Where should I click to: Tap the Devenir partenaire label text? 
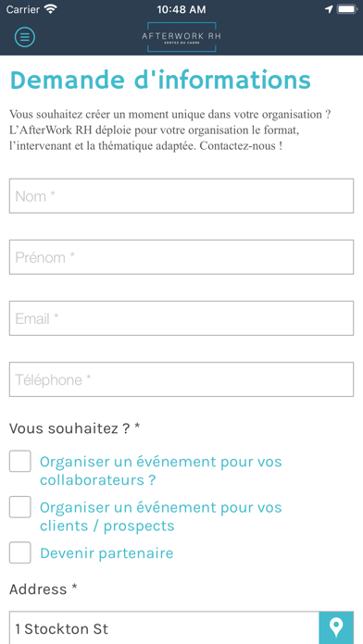click(106, 553)
